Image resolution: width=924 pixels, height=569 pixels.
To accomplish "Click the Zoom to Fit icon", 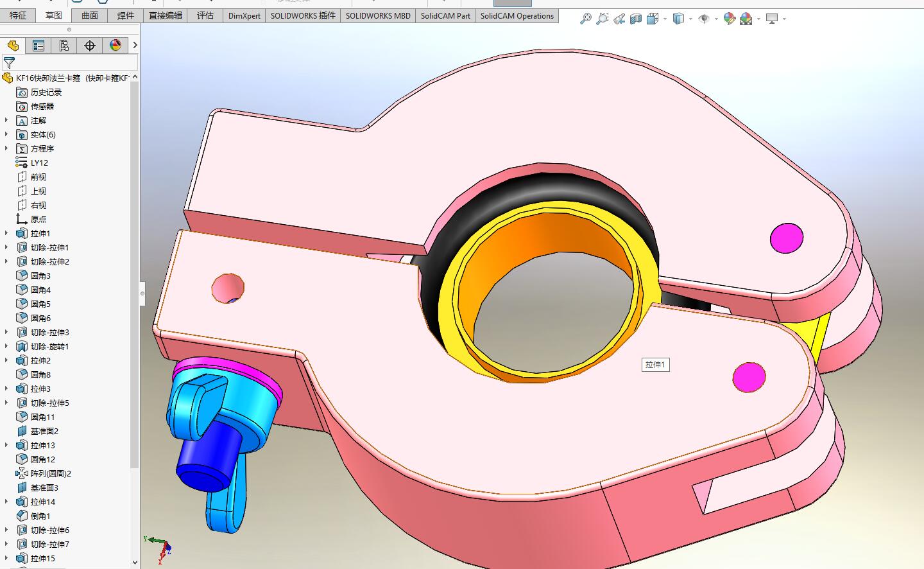I will tap(585, 19).
